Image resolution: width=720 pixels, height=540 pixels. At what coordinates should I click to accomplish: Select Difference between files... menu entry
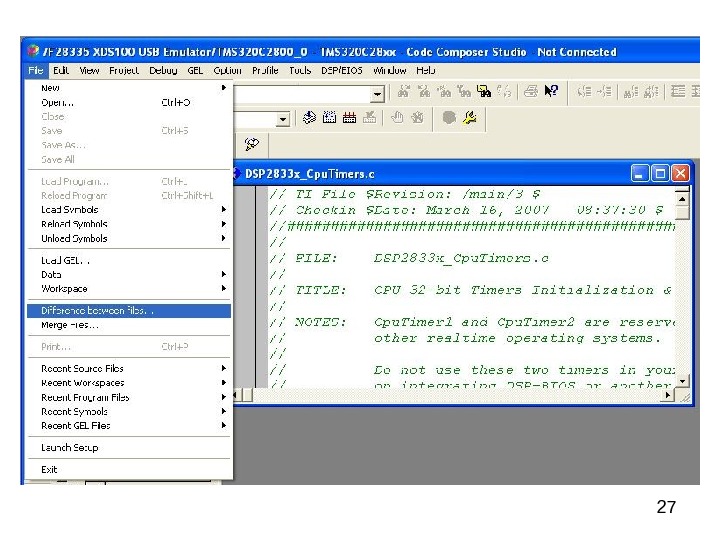tap(129, 311)
